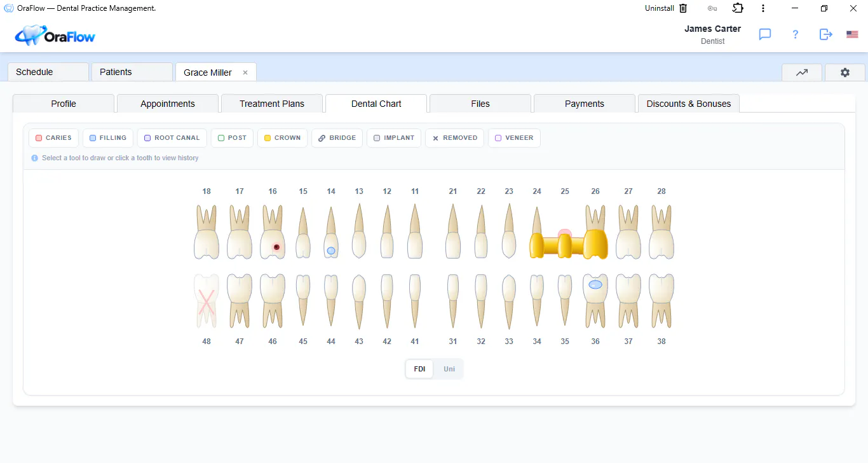Click crowned tooth 24
The image size is (868, 463).
coord(537,231)
